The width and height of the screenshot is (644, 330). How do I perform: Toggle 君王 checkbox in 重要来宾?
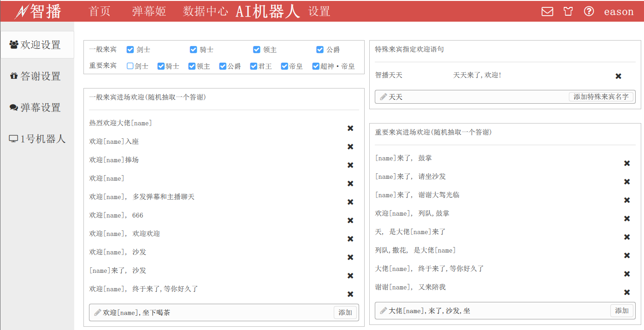(254, 66)
